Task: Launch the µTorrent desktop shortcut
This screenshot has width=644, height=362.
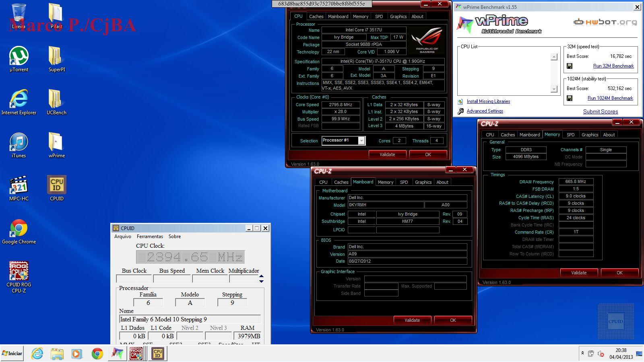Action: click(x=19, y=59)
